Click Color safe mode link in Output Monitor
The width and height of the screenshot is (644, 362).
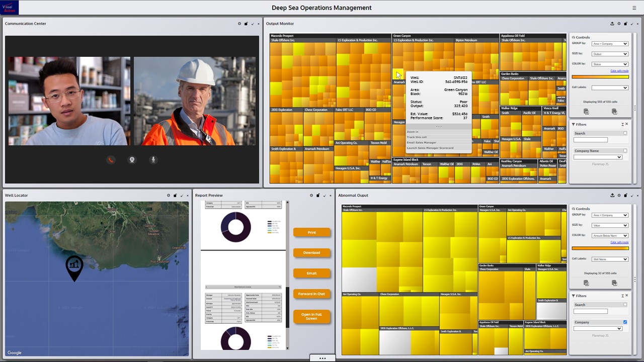click(619, 71)
